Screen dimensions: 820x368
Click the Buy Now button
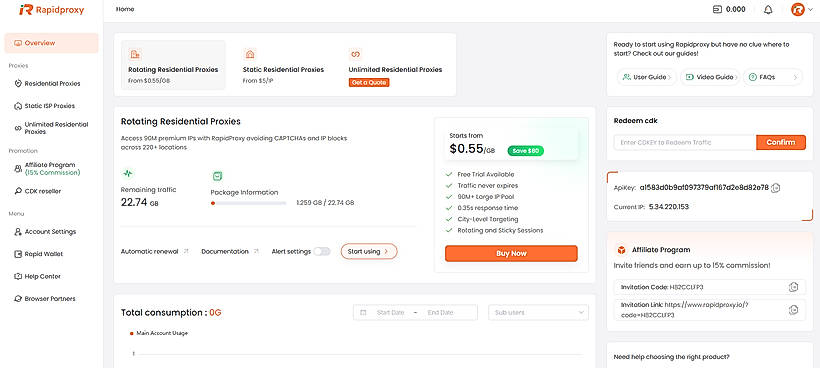tap(511, 254)
